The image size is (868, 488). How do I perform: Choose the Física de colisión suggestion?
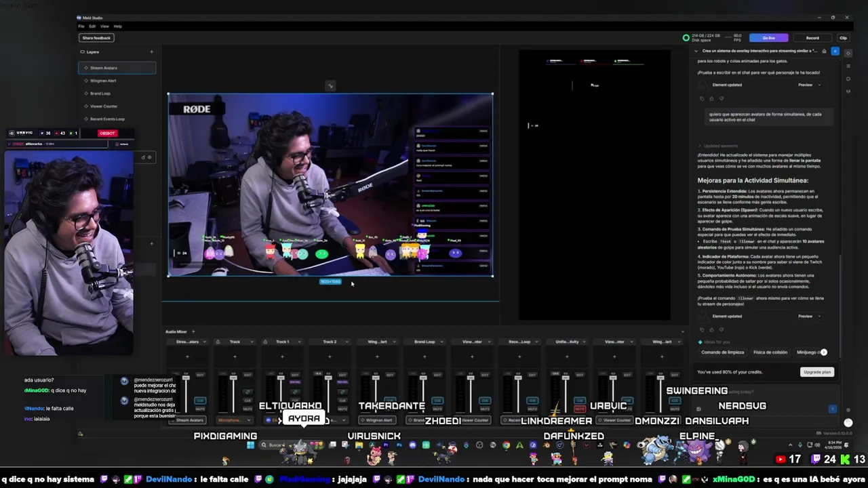point(770,352)
